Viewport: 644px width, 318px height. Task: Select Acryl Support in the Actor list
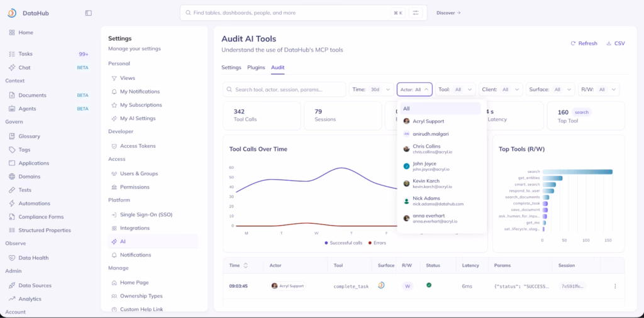coord(440,121)
